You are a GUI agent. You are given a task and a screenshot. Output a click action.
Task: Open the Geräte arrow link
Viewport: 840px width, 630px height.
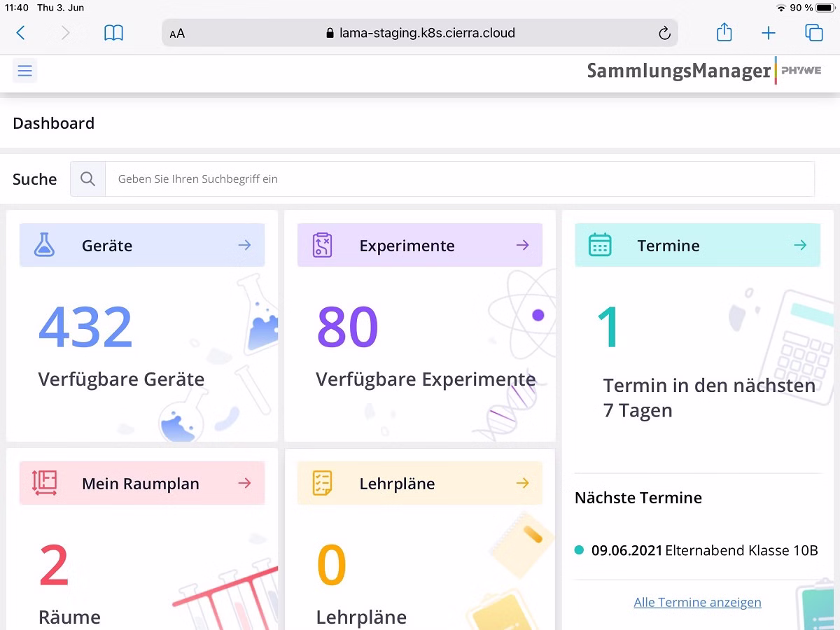(x=244, y=245)
